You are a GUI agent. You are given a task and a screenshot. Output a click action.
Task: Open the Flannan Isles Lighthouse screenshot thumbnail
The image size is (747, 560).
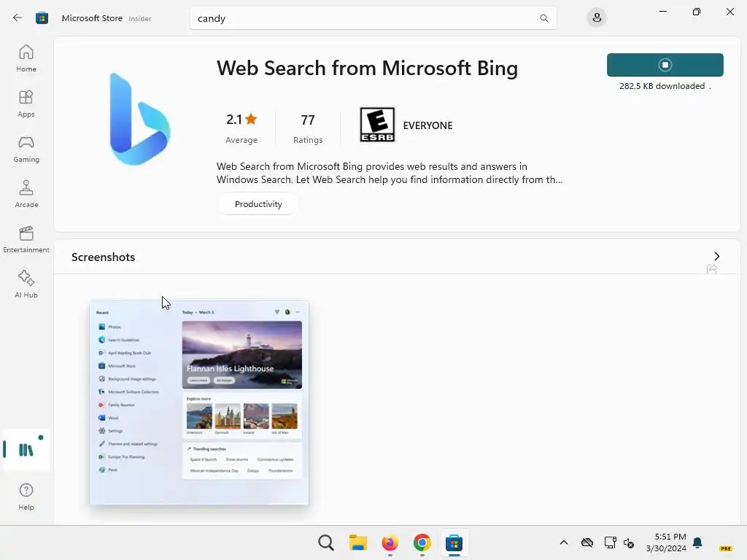198,402
